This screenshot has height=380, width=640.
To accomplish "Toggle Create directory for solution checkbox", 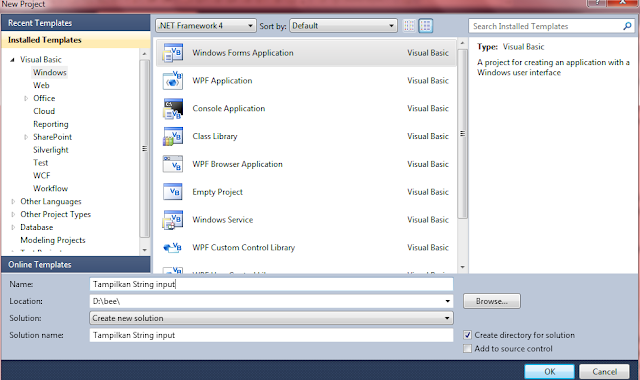I will tap(468, 335).
